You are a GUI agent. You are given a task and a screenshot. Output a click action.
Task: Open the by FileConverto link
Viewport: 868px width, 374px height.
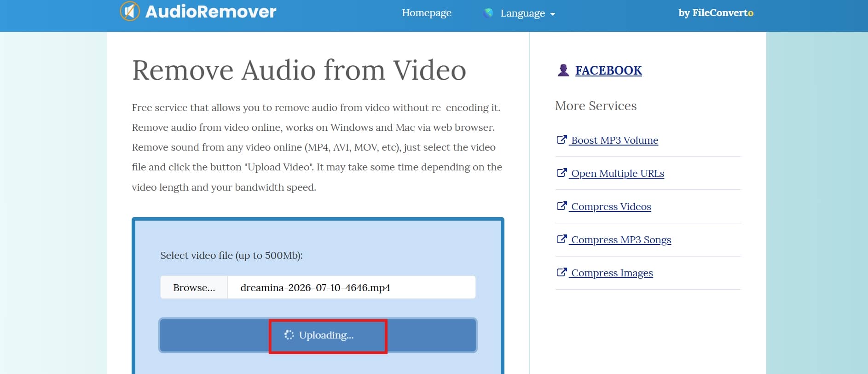tap(716, 13)
